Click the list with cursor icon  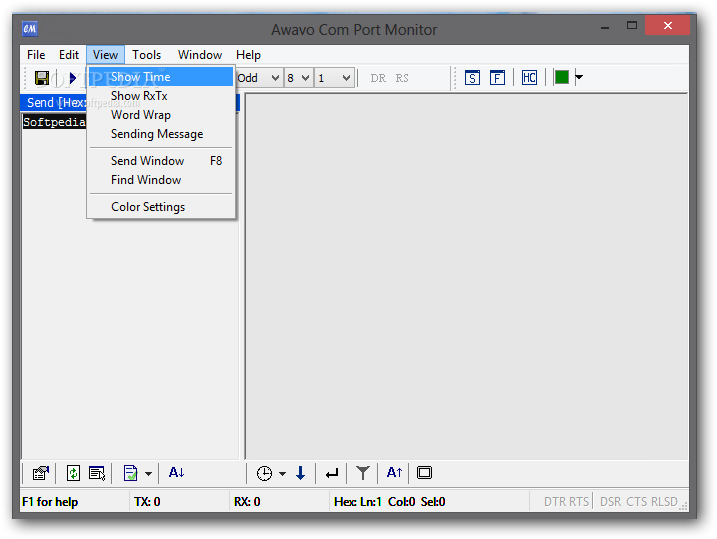(x=97, y=473)
